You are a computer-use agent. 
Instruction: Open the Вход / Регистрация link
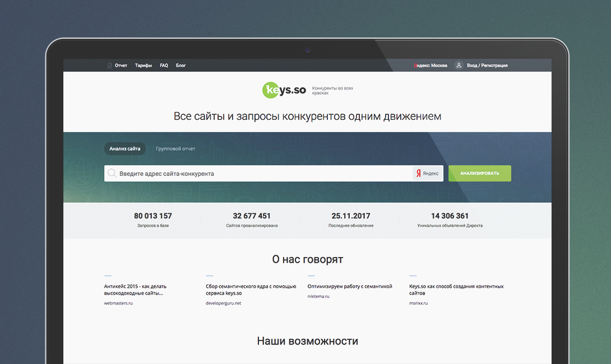coord(487,66)
